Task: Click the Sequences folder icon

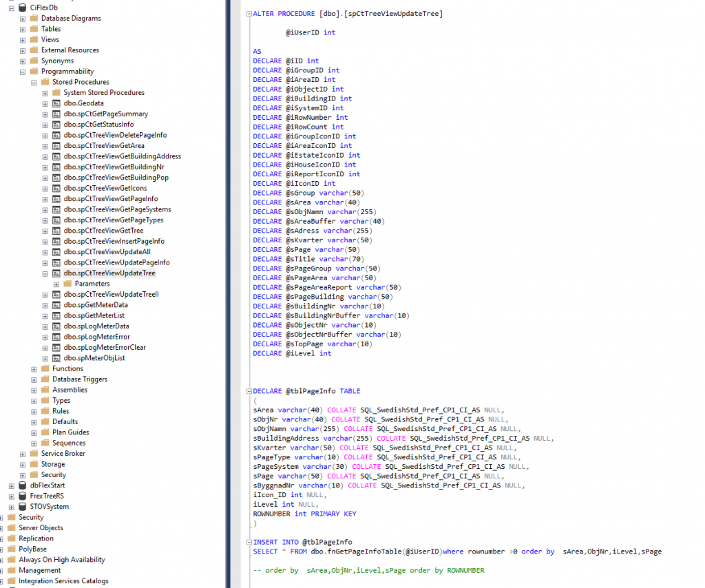Action: click(45, 443)
